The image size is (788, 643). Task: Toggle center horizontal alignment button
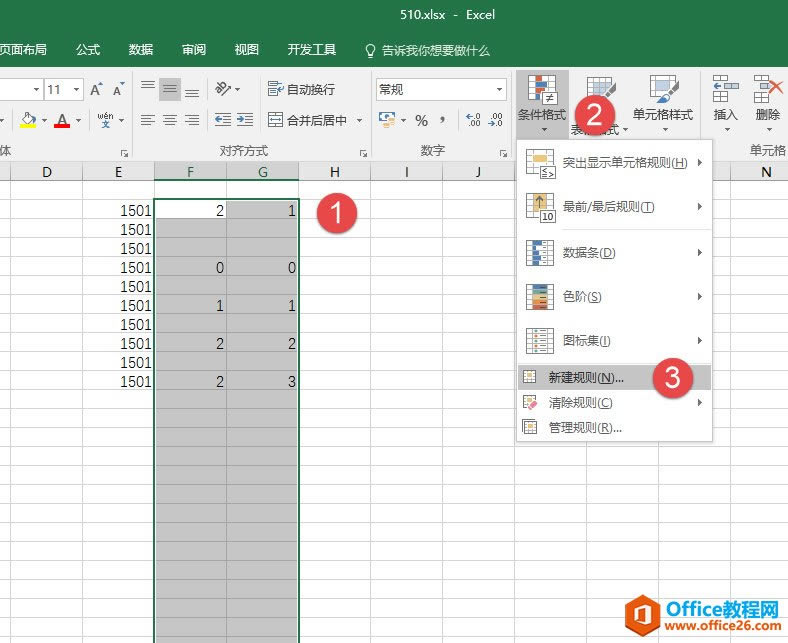[170, 121]
